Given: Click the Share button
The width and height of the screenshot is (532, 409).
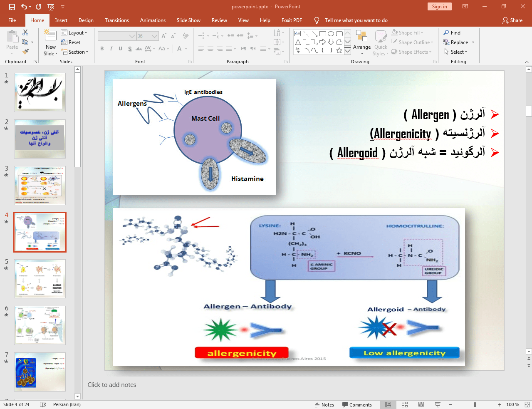Looking at the screenshot, I should 512,20.
